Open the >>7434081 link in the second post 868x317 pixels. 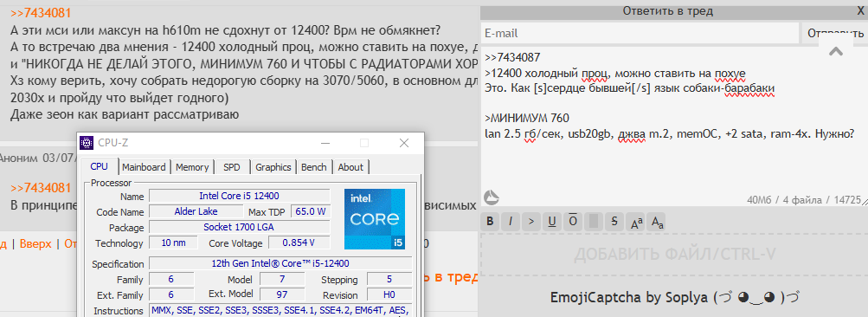(x=41, y=188)
